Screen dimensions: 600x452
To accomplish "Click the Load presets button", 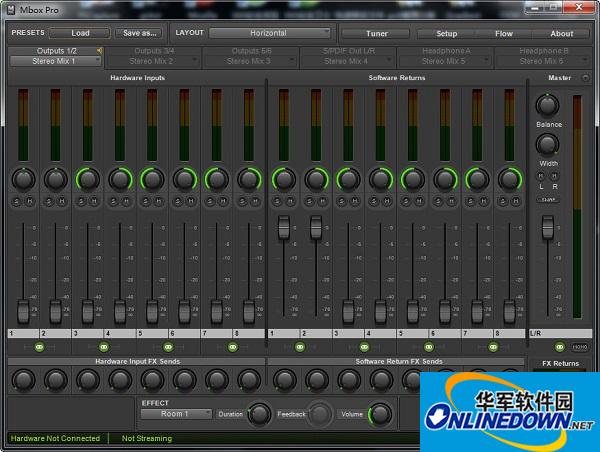I will tap(80, 33).
